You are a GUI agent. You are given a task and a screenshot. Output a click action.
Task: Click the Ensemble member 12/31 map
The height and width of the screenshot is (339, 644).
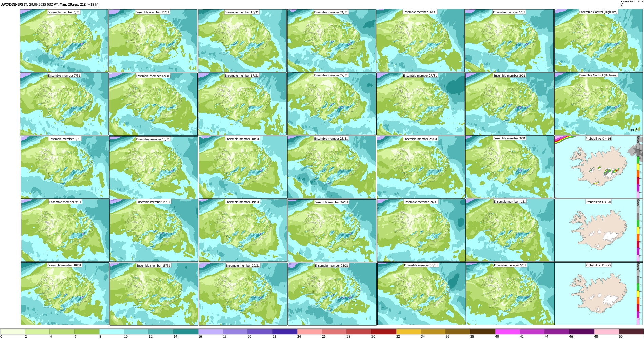[x=153, y=104]
